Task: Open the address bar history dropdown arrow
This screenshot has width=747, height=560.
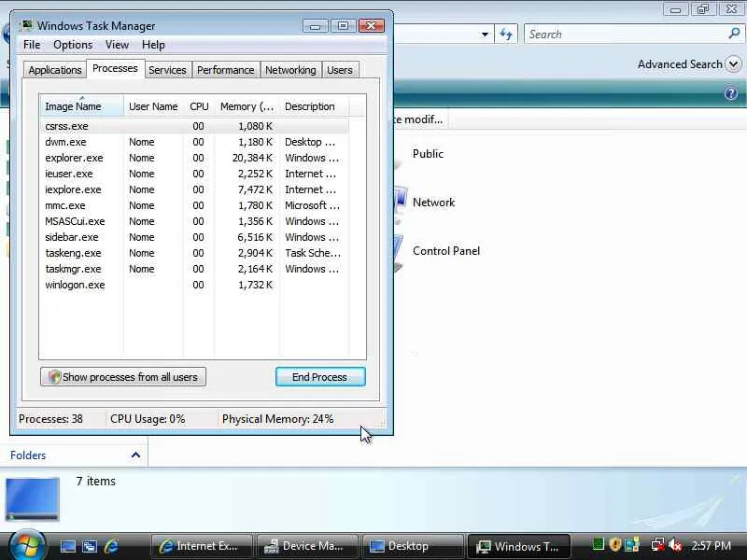Action: point(485,35)
